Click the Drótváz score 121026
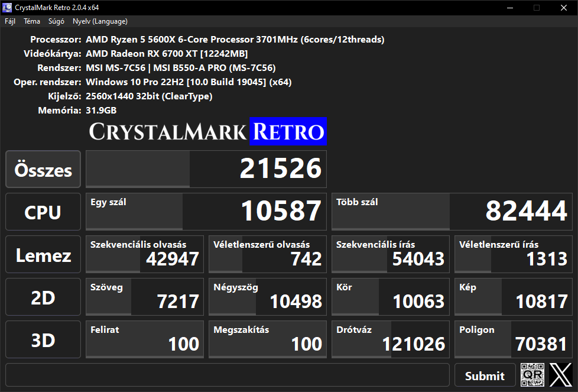The image size is (578, 392). point(391,339)
